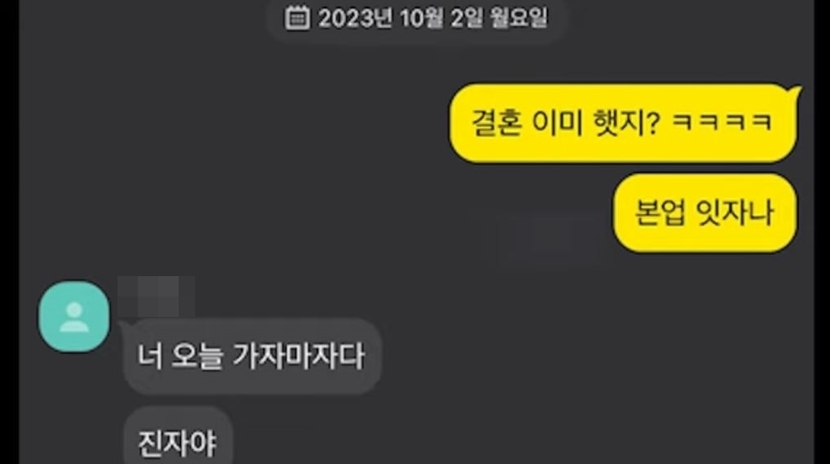Click the word 결혼 in first message
830x464 pixels.
tap(495, 122)
